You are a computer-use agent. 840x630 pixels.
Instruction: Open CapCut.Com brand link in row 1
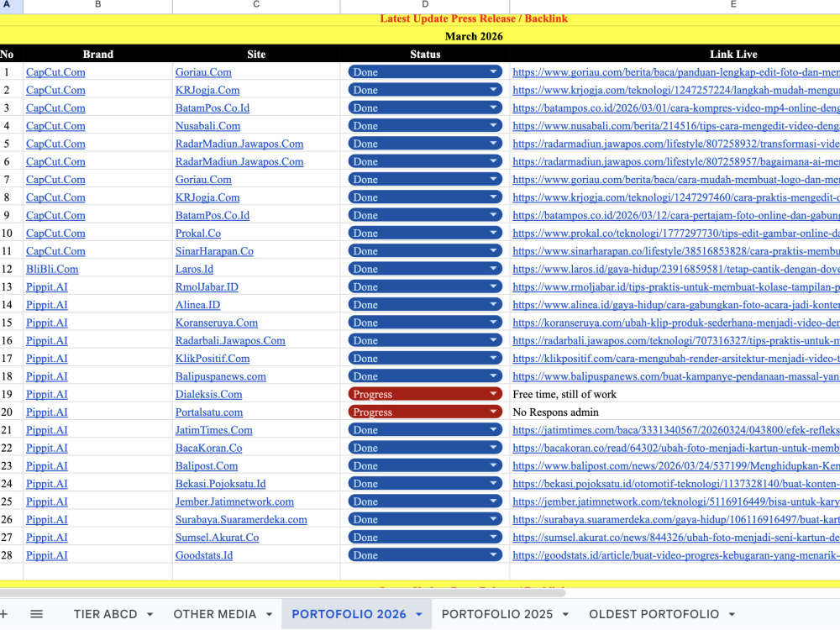[55, 72]
